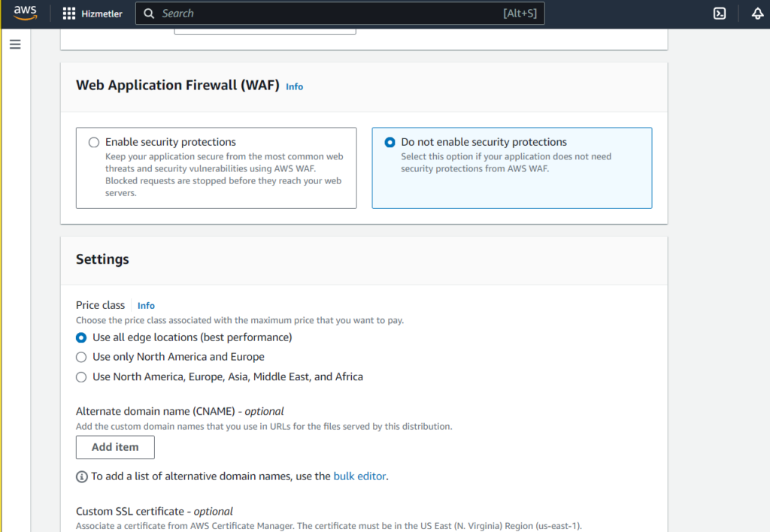Select Do not enable security protections
This screenshot has width=770, height=532.
pyautogui.click(x=390, y=142)
